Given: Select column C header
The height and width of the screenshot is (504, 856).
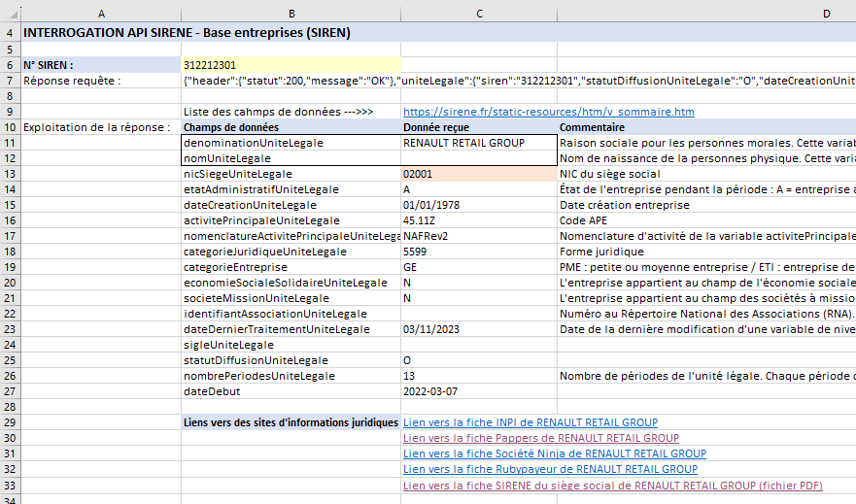Looking at the screenshot, I should pos(479,14).
